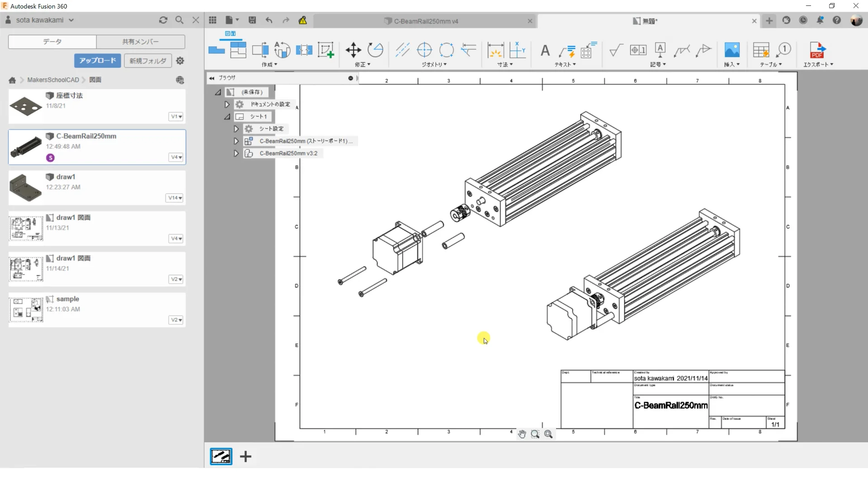The height and width of the screenshot is (488, 868).
Task: Expand the C-BeamRail250mm v3:2 node
Action: pyautogui.click(x=236, y=153)
